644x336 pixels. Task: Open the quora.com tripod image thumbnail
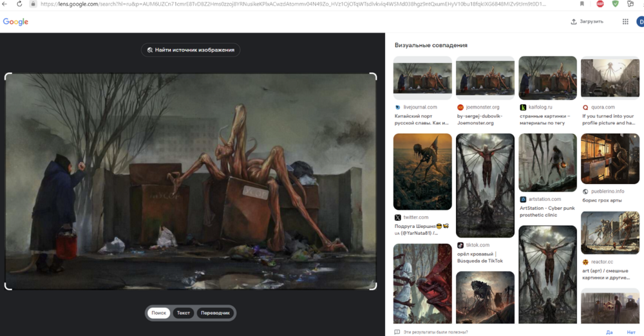(x=610, y=78)
